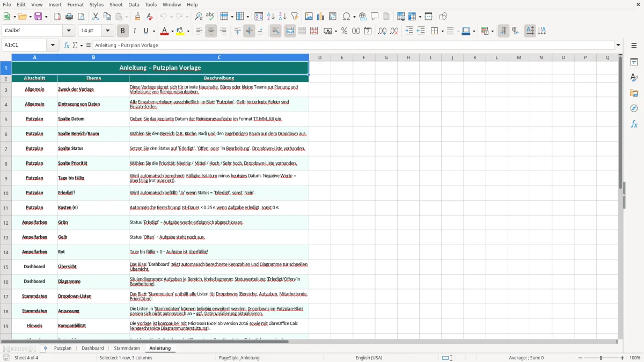The width and height of the screenshot is (644, 362).
Task: Open the Underline style dropdown arrow
Action: tap(153, 31)
